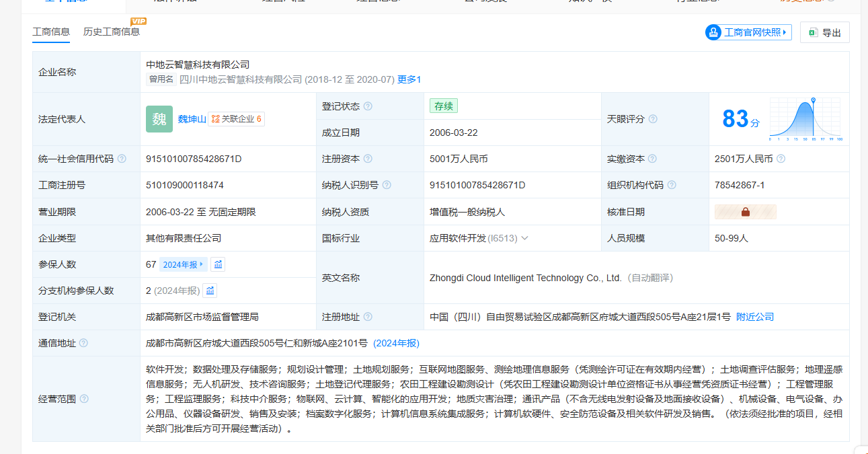Click the help icon next to 纳税人识别号

click(387, 185)
